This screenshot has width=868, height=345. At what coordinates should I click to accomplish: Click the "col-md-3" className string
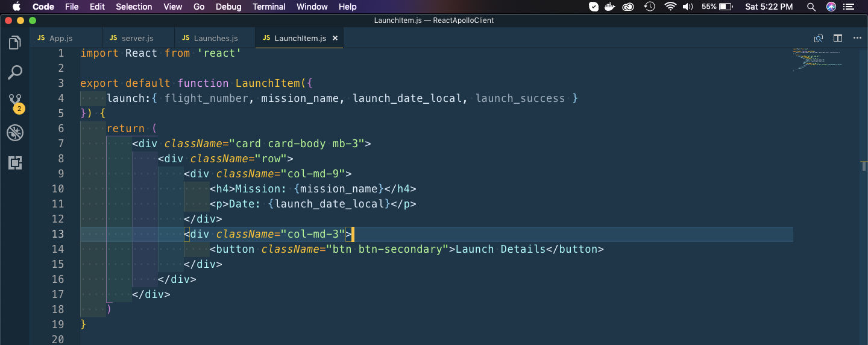[313, 234]
